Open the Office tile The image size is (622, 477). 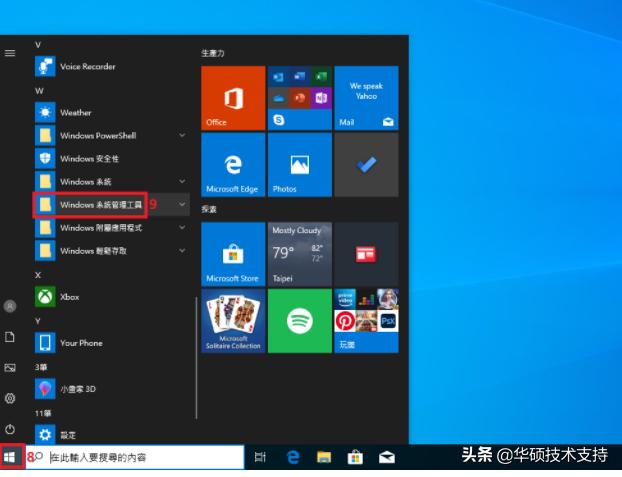click(233, 98)
